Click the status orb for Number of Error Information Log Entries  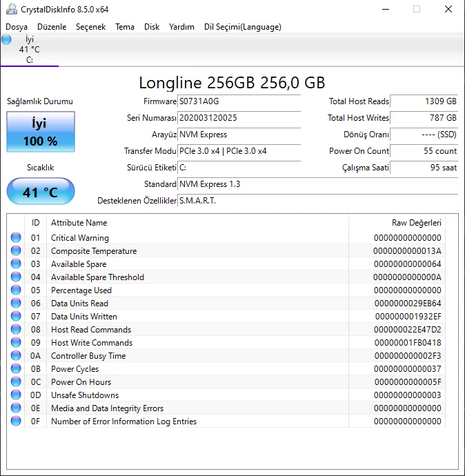click(16, 421)
